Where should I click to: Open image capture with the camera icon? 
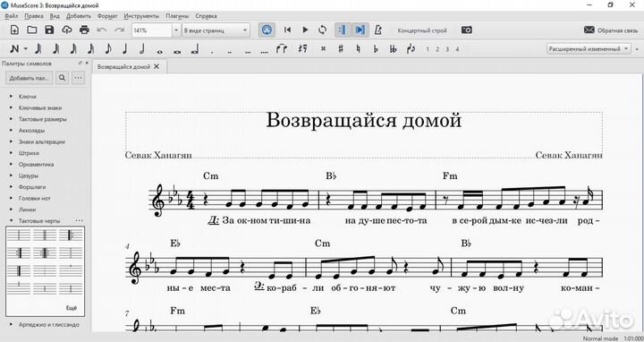(467, 30)
